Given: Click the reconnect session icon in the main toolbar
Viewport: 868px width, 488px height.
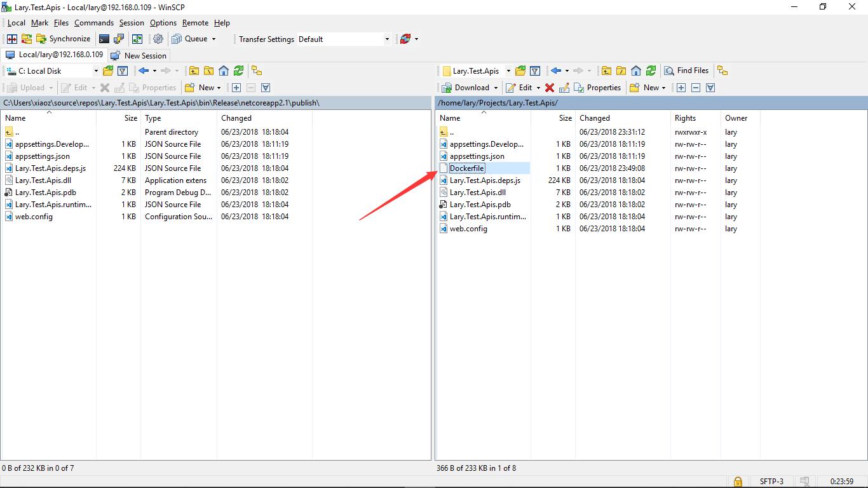Looking at the screenshot, I should click(405, 39).
